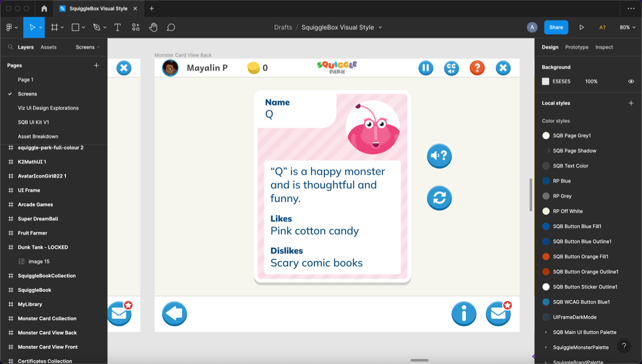Open the SQB UI Kit V1 page
642x364 pixels.
[x=33, y=122]
